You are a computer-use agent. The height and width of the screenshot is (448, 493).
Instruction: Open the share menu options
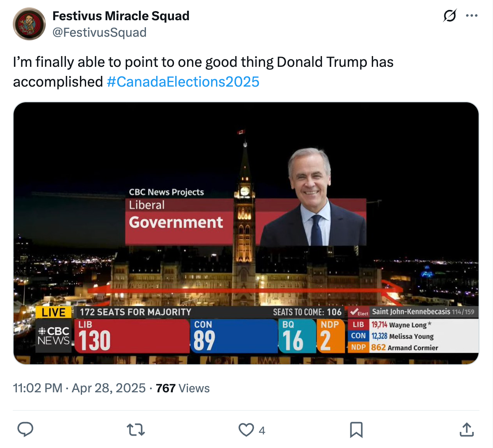point(466,429)
